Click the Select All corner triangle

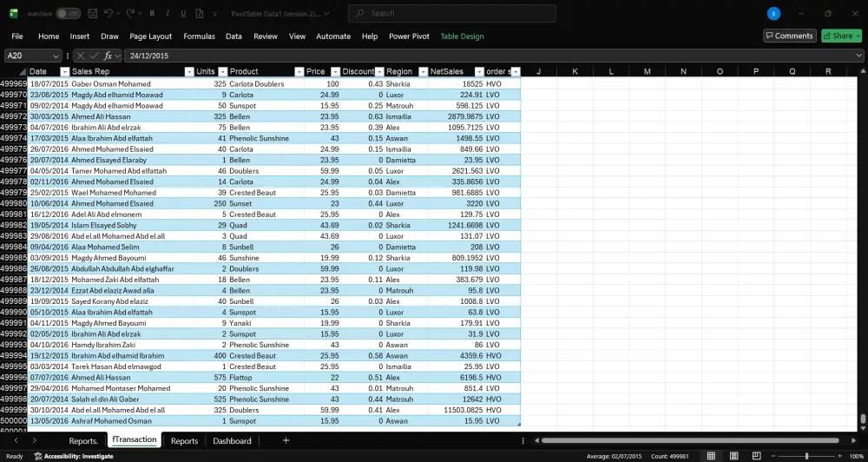[23, 71]
